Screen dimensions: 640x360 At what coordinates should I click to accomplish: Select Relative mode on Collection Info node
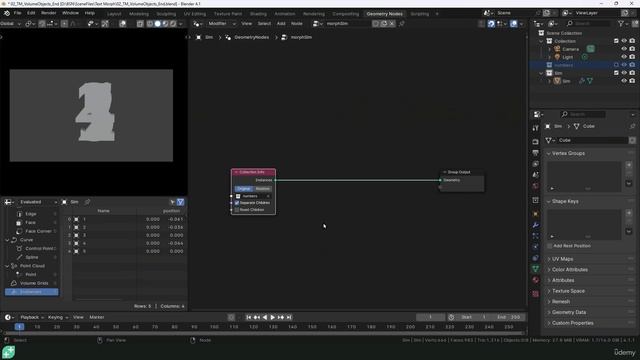[x=262, y=189]
